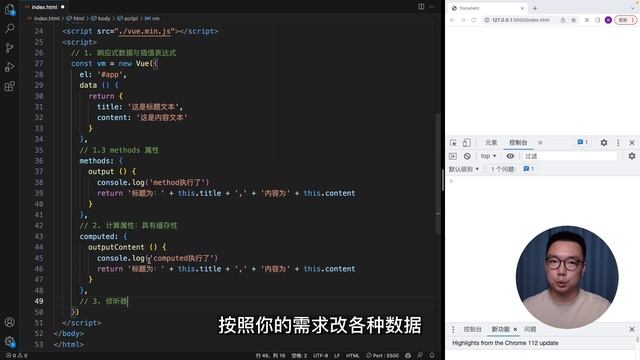Expand more DevTools tabs chevron
This screenshot has width=640, height=360.
click(540, 142)
